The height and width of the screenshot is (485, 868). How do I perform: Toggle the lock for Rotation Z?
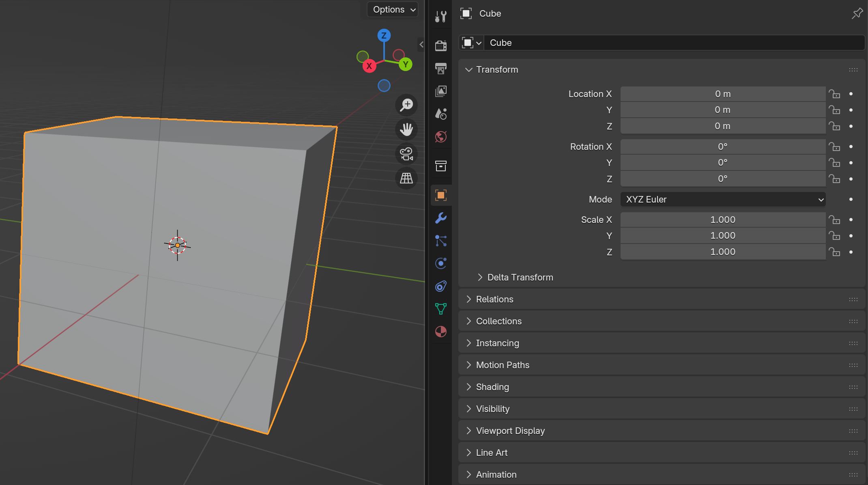point(834,179)
